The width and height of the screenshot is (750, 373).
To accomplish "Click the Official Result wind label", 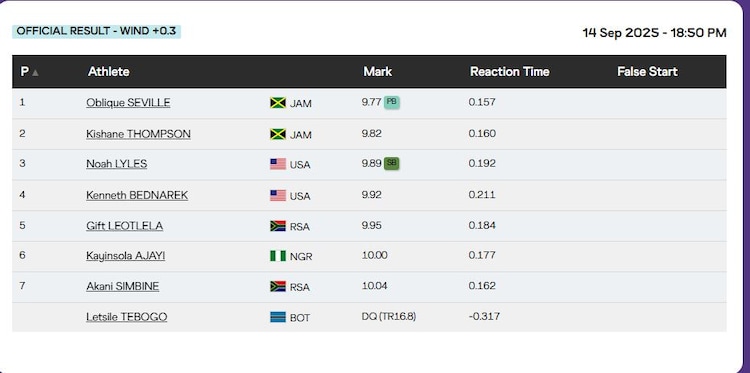I will click(96, 32).
